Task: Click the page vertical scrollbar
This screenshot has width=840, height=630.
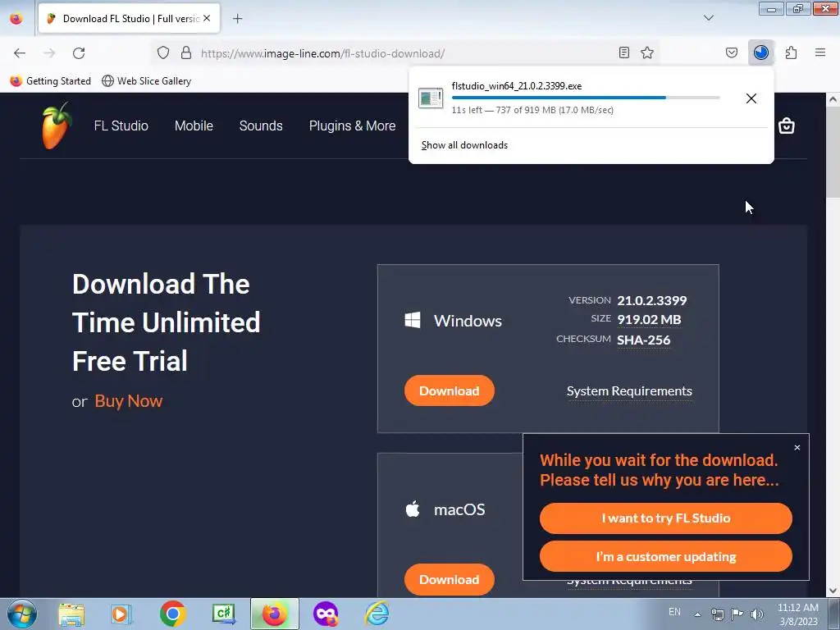Action: pos(833,153)
